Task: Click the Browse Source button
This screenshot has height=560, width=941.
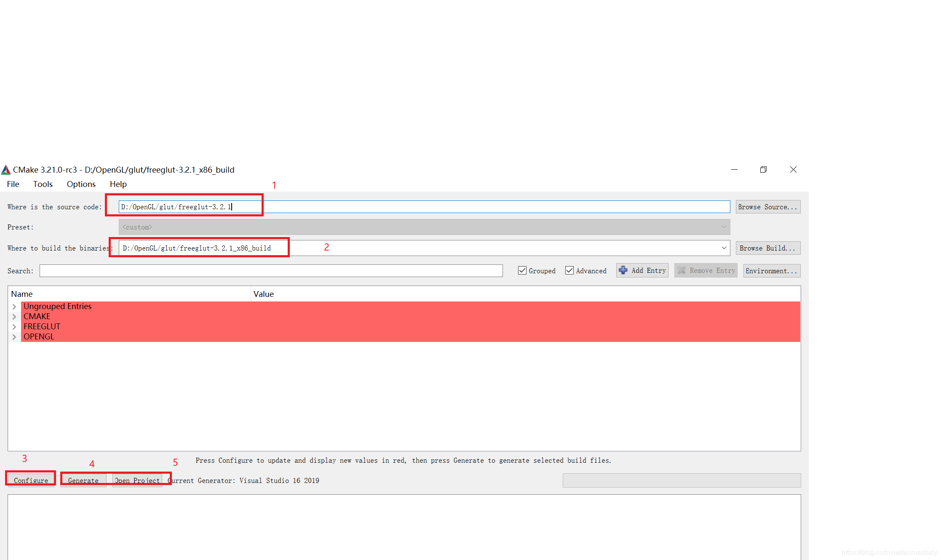Action: point(768,207)
